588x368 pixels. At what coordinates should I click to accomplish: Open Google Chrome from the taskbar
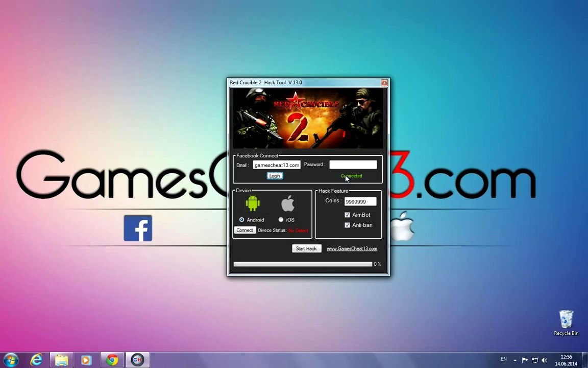coord(112,360)
